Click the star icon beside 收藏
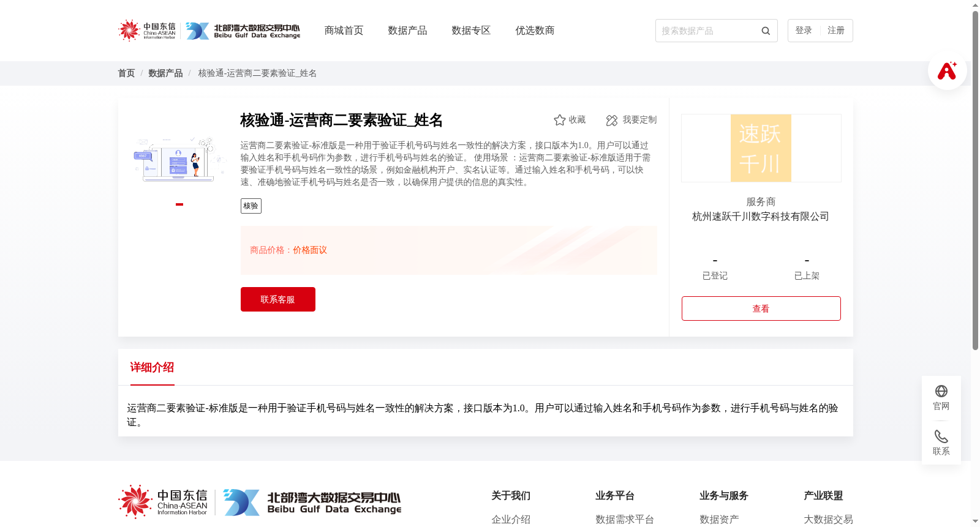 tap(559, 120)
